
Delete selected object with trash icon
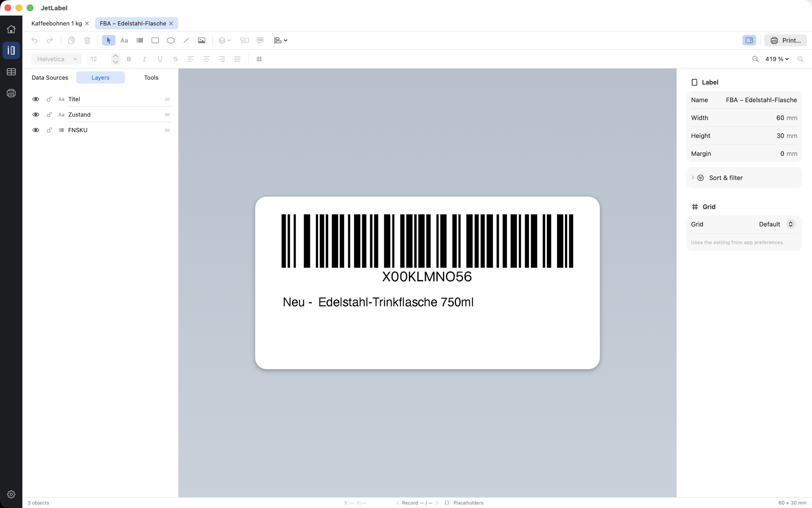pos(87,40)
